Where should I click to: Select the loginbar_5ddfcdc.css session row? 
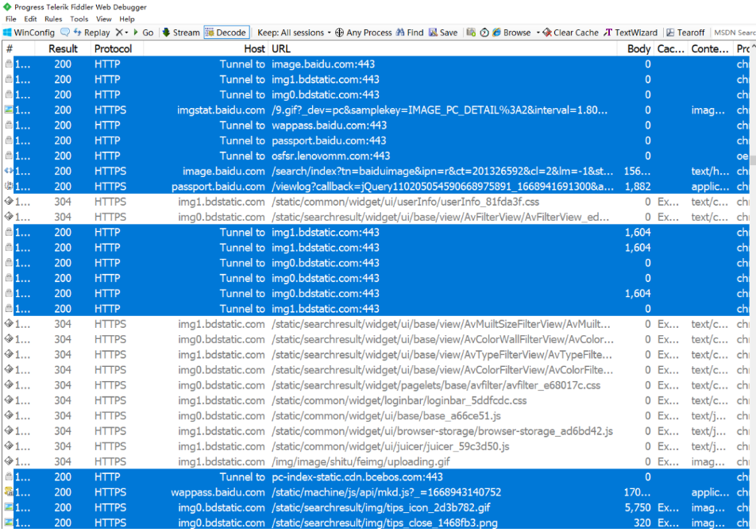point(376,400)
